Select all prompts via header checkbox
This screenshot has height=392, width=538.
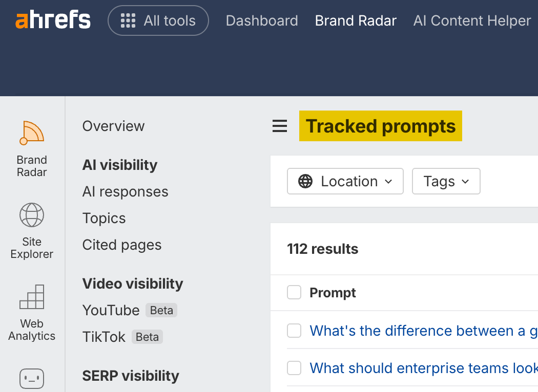pyautogui.click(x=294, y=292)
